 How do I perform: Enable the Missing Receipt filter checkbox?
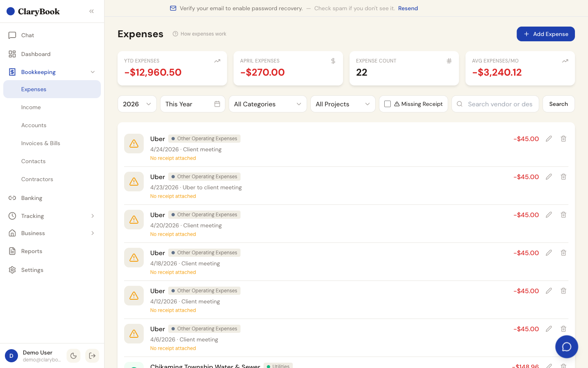[x=387, y=104]
